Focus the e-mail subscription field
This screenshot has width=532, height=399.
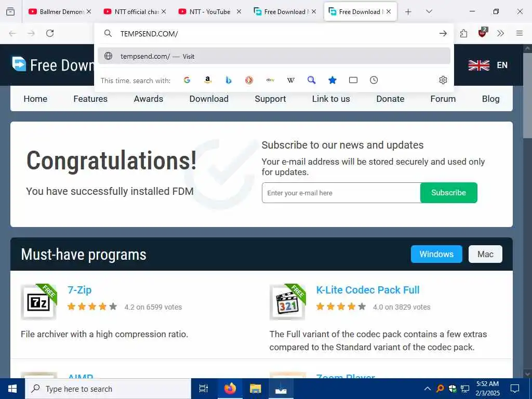point(341,193)
